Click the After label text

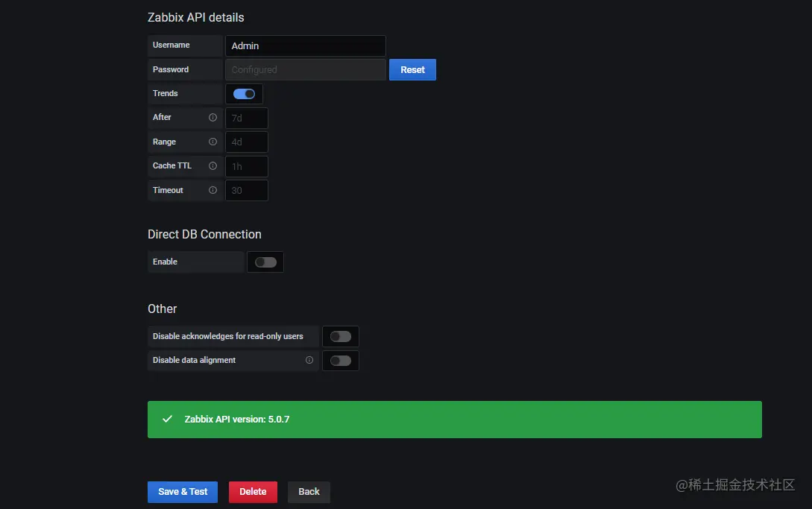point(162,117)
